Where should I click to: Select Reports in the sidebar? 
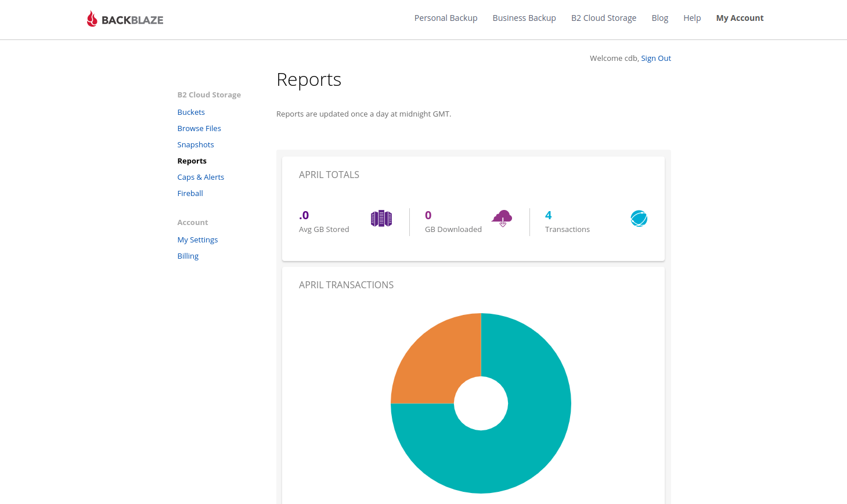tap(192, 161)
